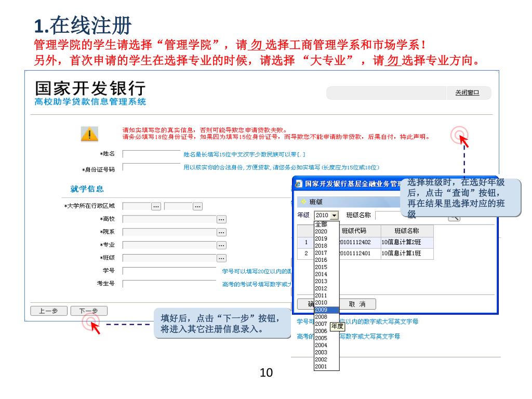The width and height of the screenshot is (532, 399).
Task: Click the 取消 button in dialog
Action: [357, 304]
